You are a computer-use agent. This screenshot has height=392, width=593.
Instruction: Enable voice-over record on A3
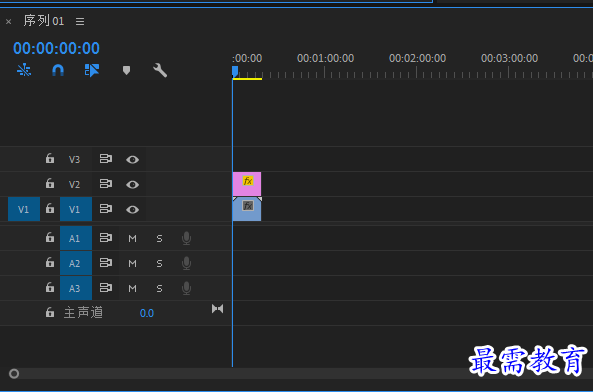pos(186,288)
